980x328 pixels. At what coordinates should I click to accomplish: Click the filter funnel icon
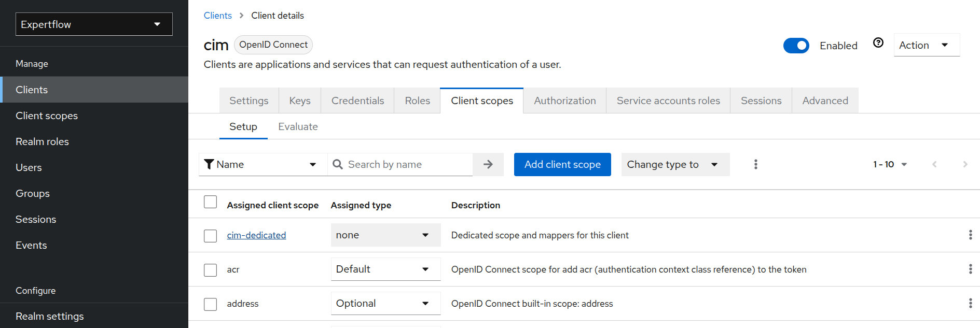click(209, 164)
